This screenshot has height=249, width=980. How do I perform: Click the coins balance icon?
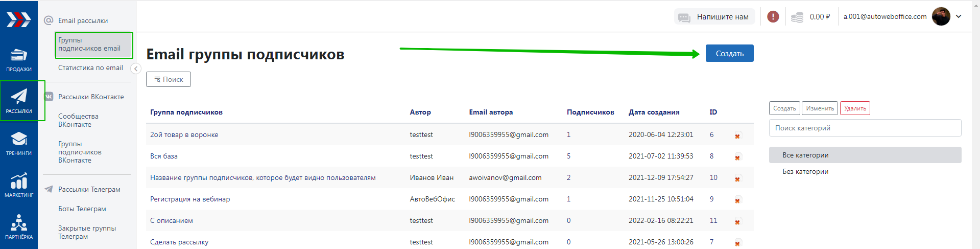(x=797, y=17)
